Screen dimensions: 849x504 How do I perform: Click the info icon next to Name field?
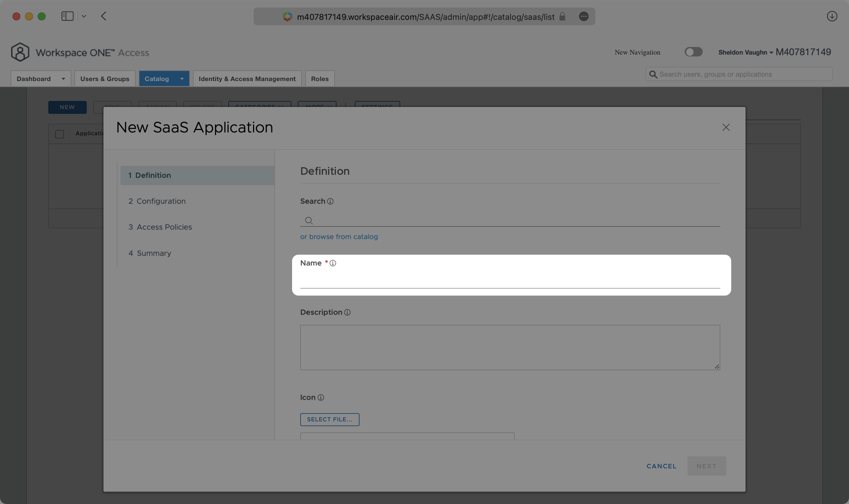pyautogui.click(x=333, y=263)
